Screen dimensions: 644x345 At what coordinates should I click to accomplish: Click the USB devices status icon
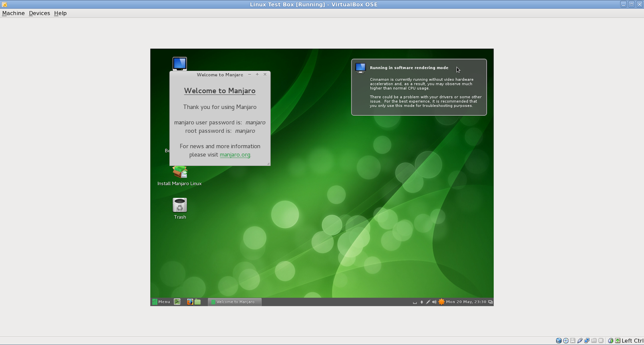[x=580, y=341]
